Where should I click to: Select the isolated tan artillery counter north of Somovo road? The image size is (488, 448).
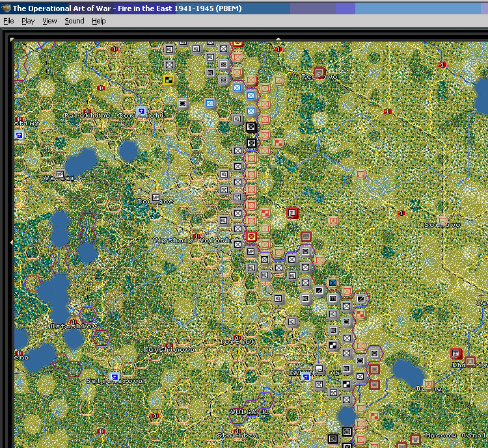pyautogui.click(x=360, y=174)
